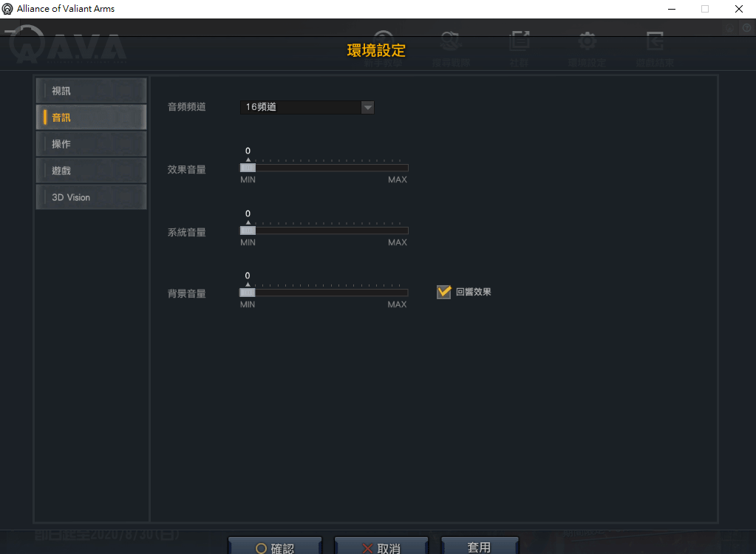This screenshot has height=554, width=756.
Task: Minimize the Alliance of Valiant Arms window
Action: [671, 9]
